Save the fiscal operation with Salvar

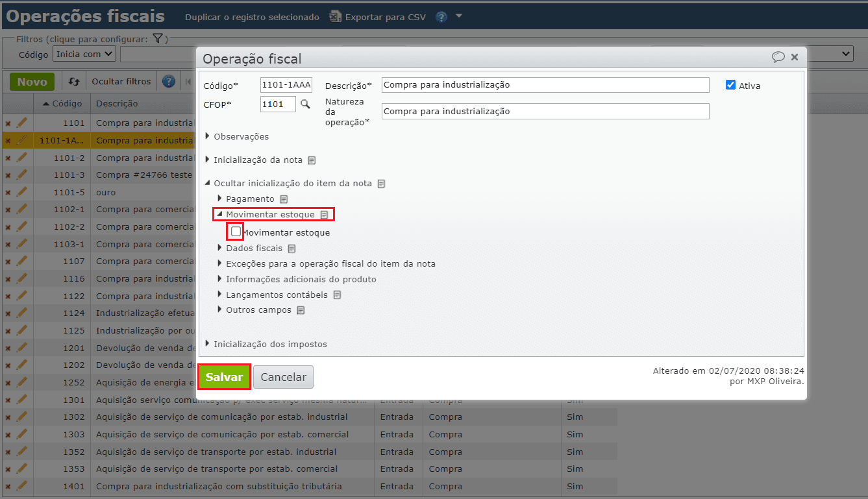[x=224, y=377]
